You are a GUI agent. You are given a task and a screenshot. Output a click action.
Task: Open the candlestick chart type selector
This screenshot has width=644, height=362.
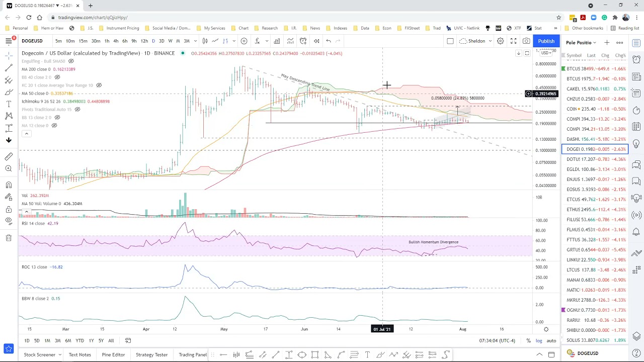pyautogui.click(x=205, y=41)
